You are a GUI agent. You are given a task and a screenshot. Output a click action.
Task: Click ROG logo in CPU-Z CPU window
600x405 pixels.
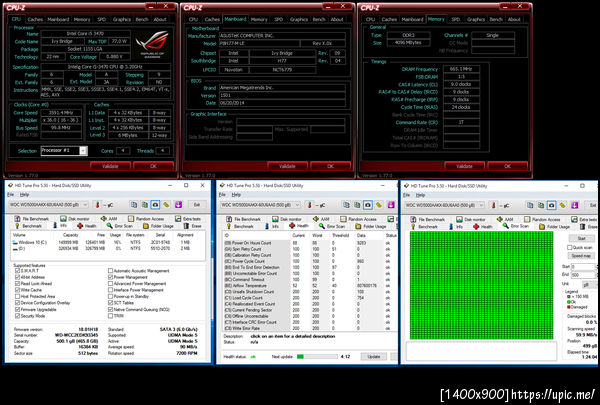[152, 44]
